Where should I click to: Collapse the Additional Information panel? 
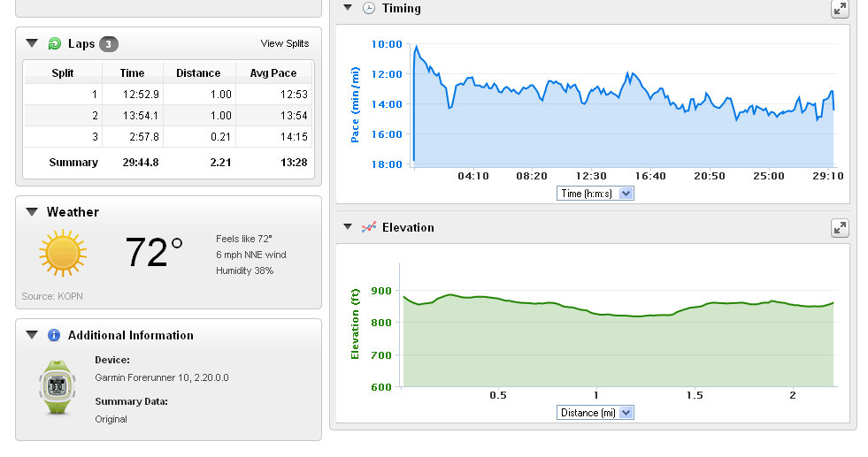(x=33, y=335)
